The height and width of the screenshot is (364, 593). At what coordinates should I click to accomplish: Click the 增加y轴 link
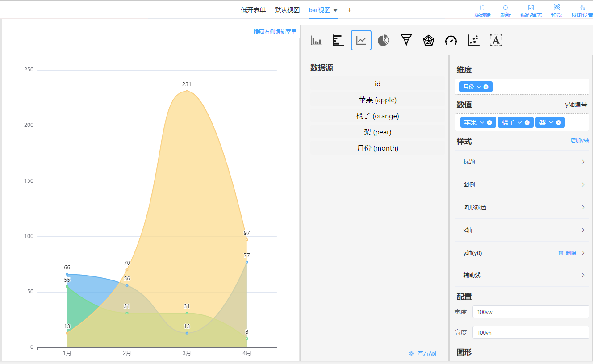579,141
